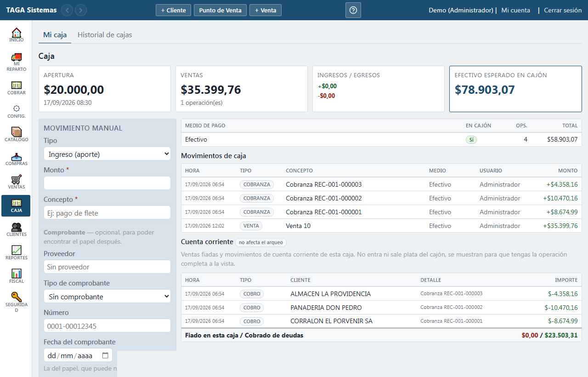This screenshot has width=588, height=377.
Task: Select the Cobranza REC-001-000002 concept
Action: click(324, 198)
